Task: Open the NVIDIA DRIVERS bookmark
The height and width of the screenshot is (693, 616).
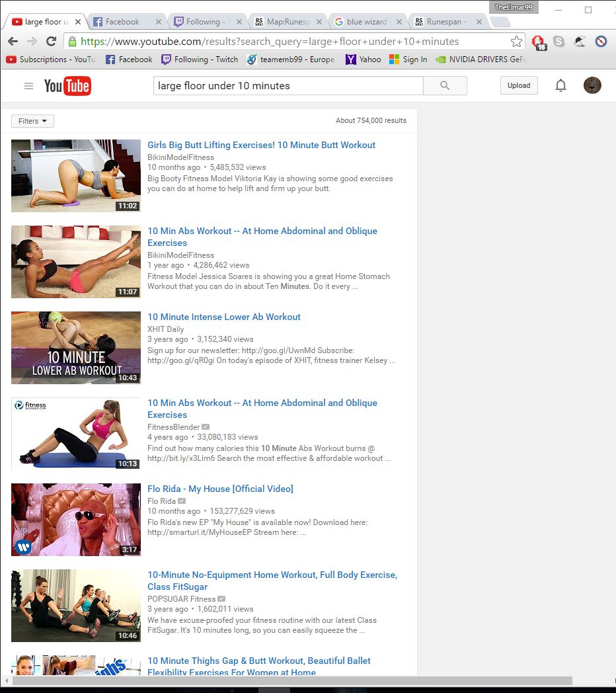Action: click(x=481, y=60)
